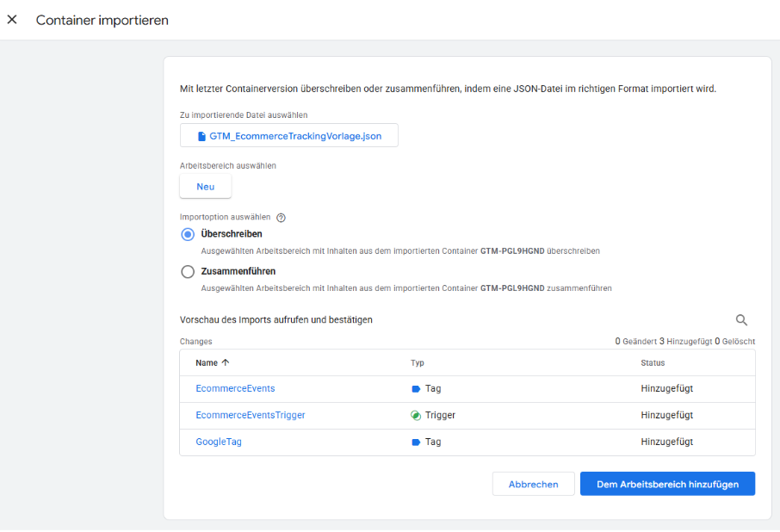This screenshot has width=780, height=532.
Task: Sort by the Typ column header
Action: pyautogui.click(x=418, y=363)
